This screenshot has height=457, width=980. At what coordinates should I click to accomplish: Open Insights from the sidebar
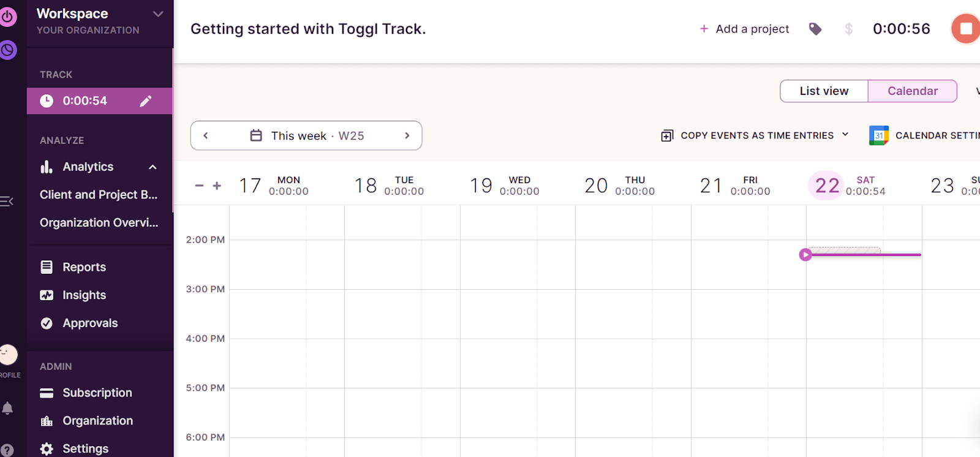pyautogui.click(x=83, y=295)
